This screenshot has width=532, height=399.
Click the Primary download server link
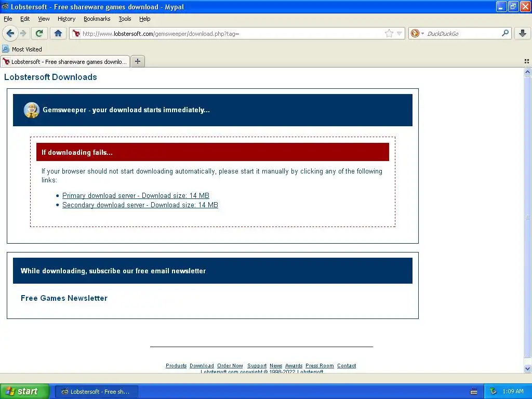pyautogui.click(x=136, y=195)
